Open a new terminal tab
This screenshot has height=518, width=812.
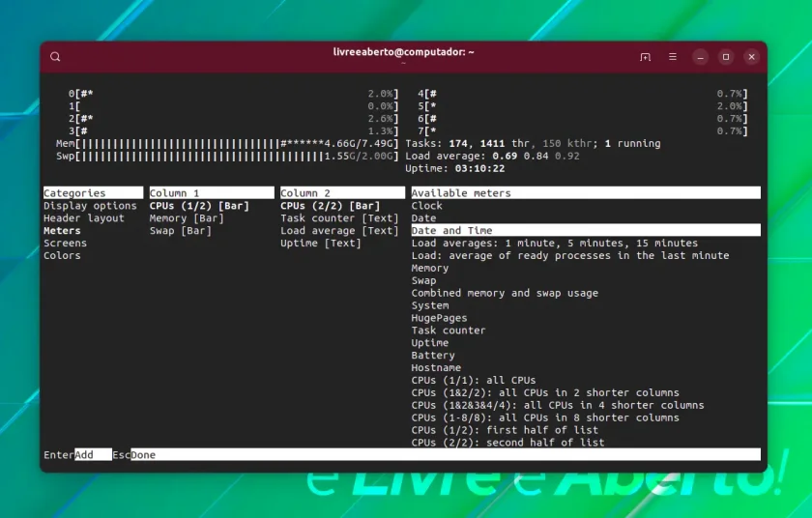[646, 57]
